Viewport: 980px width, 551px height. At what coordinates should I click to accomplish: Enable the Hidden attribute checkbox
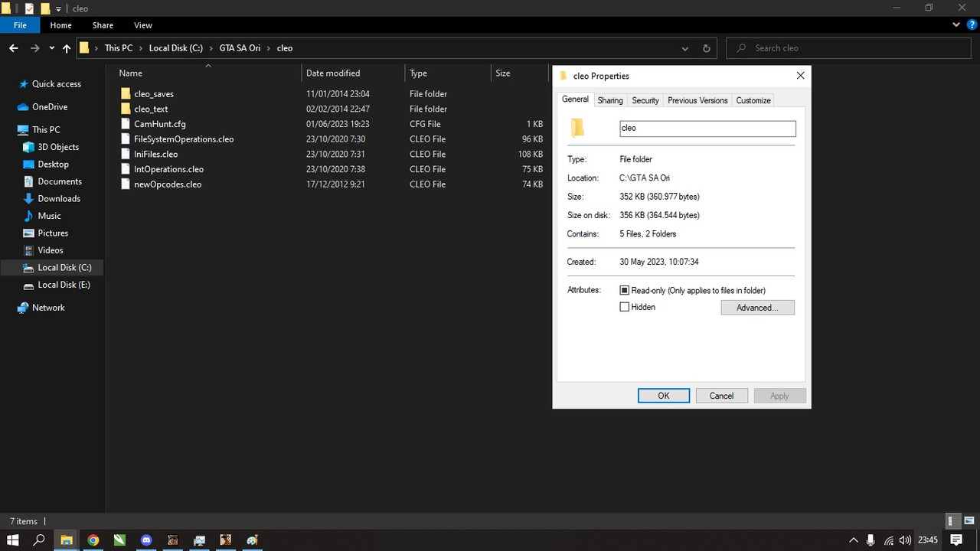click(625, 307)
